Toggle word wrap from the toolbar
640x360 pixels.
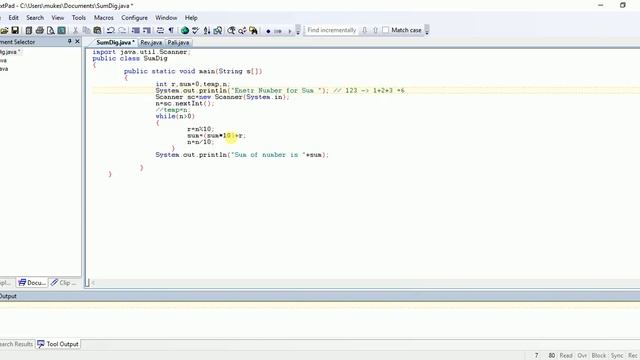click(x=160, y=30)
